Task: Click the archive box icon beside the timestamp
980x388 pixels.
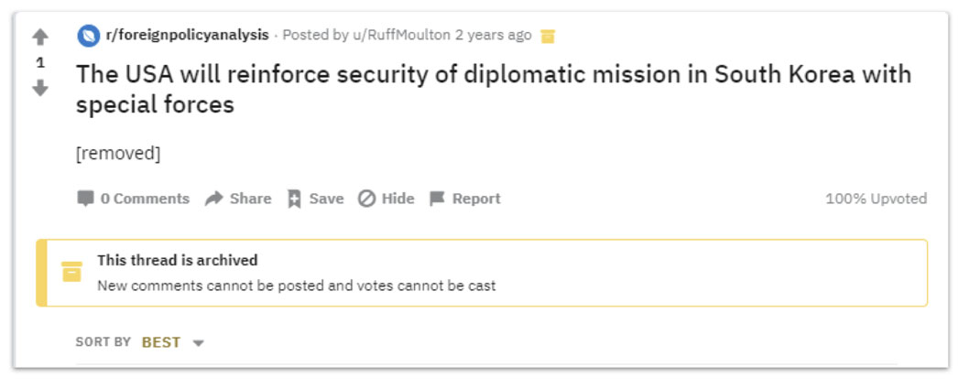Action: 548,36
